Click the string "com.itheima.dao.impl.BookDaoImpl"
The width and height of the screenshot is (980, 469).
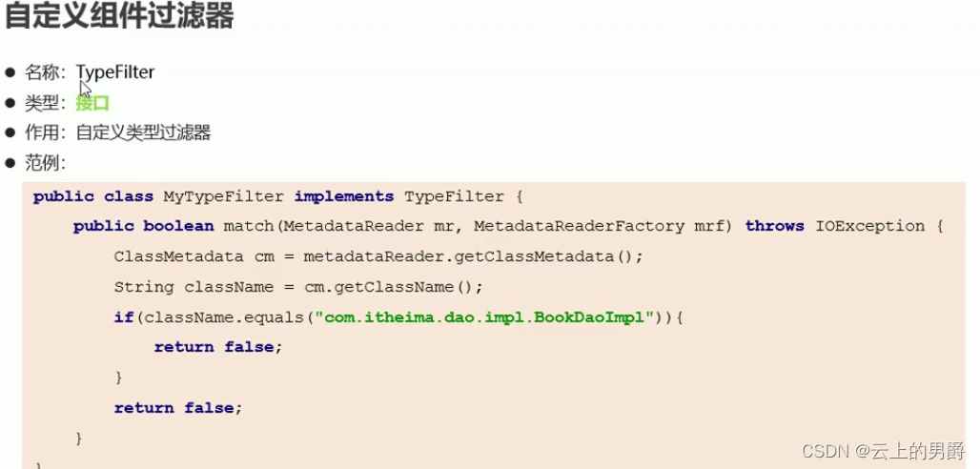click(484, 317)
